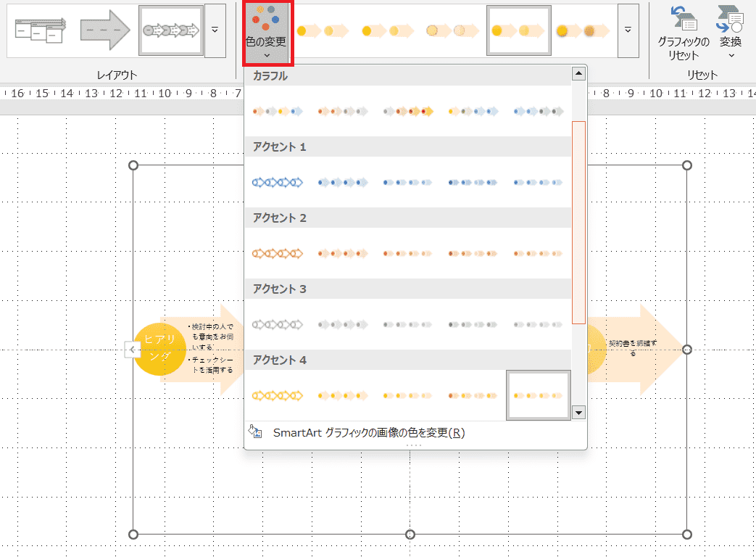The image size is (756, 557).
Task: Select the first colorful option under カラフル
Action: (277, 112)
